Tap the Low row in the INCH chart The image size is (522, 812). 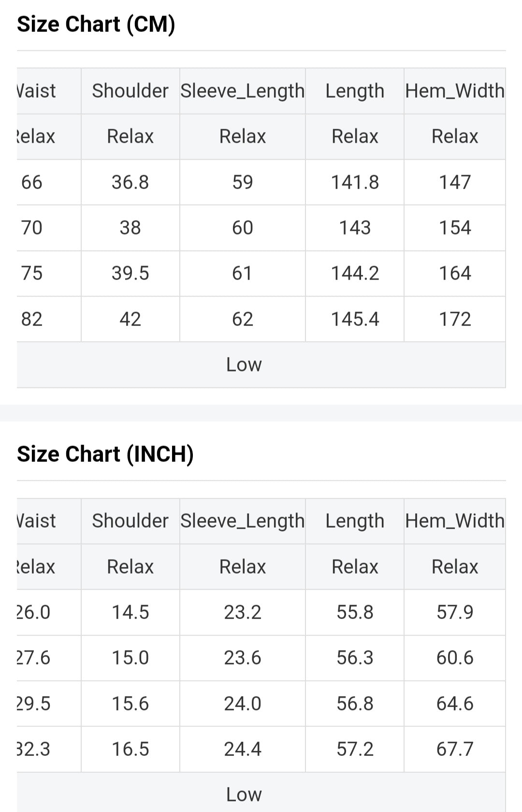pyautogui.click(x=244, y=794)
